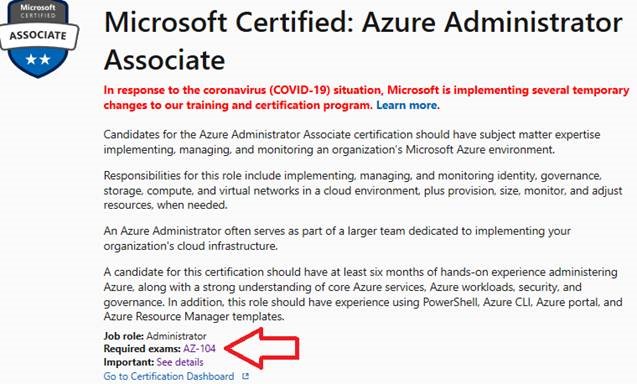Click the Microsoft text atop the badge
Screen dimensions: 637x384
pos(38,7)
